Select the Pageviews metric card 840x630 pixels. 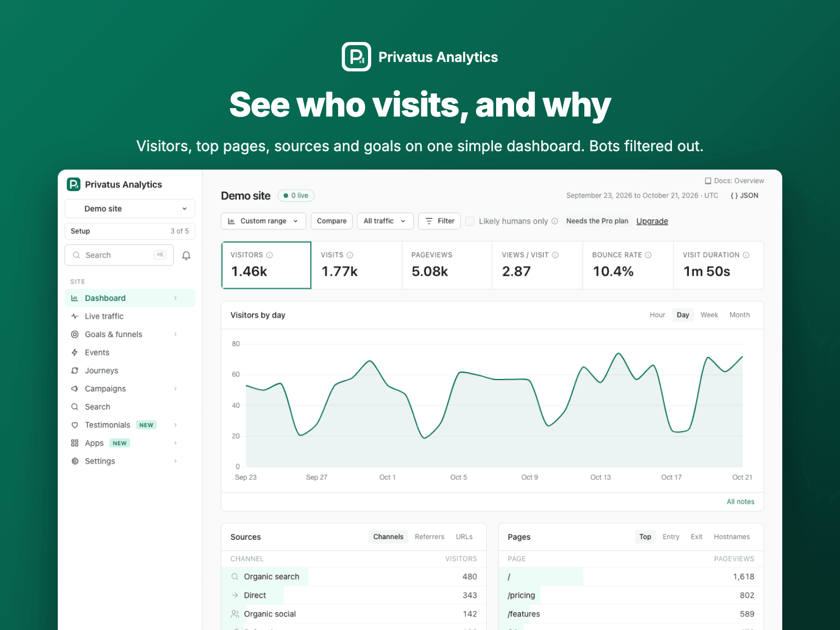point(447,265)
